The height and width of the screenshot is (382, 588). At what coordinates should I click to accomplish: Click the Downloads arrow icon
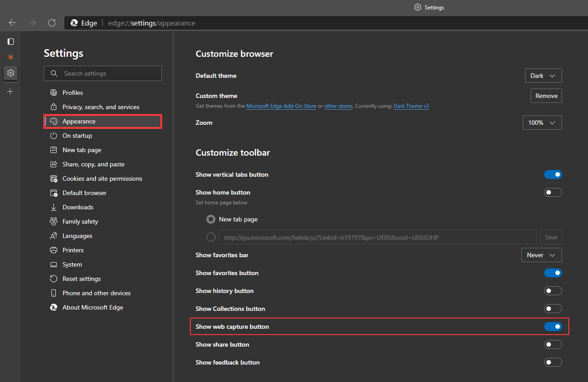[54, 207]
